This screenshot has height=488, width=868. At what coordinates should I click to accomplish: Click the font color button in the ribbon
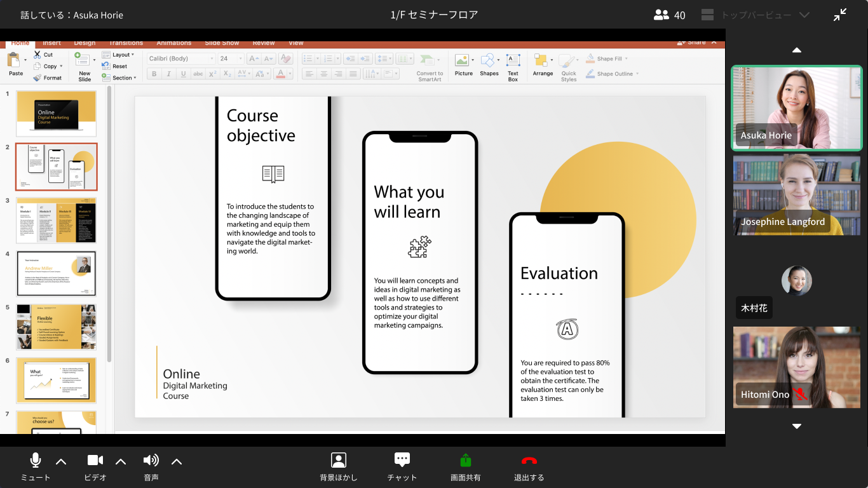pos(281,74)
